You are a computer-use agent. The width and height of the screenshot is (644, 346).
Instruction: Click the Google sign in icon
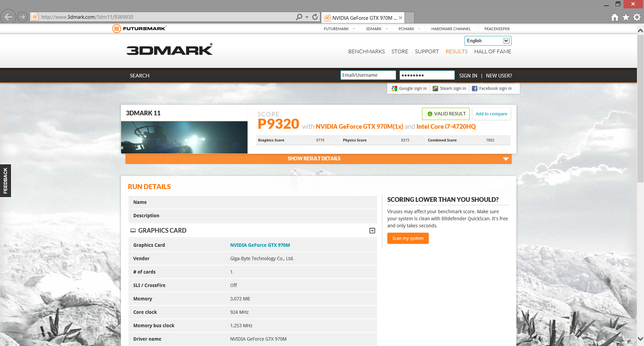[394, 89]
